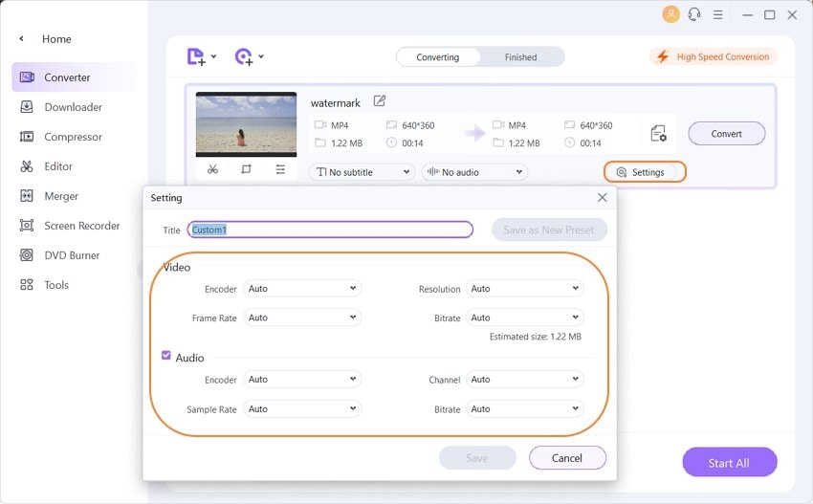Switch to the Converting tab
The image size is (813, 504).
438,57
